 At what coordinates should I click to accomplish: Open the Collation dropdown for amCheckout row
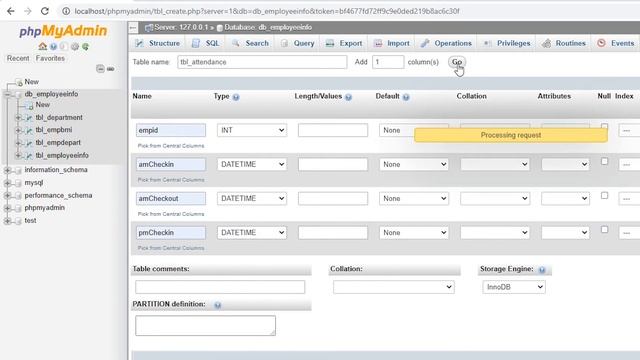tap(495, 198)
